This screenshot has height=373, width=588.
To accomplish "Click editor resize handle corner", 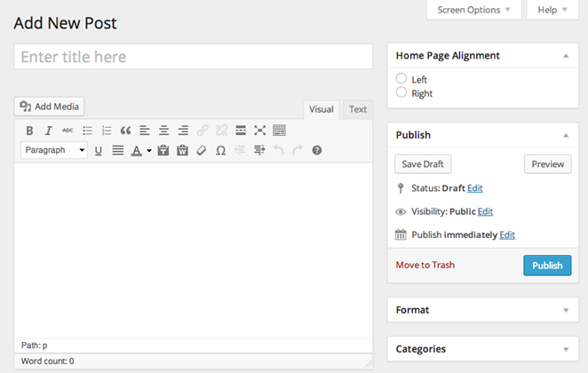I will 369,363.
